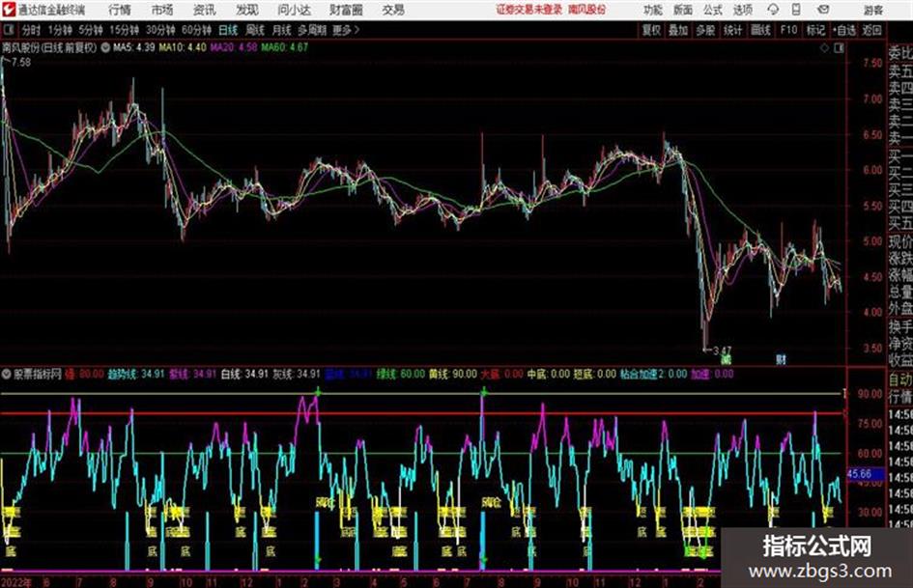
Task: Open the 市场 menu
Action: click(162, 10)
